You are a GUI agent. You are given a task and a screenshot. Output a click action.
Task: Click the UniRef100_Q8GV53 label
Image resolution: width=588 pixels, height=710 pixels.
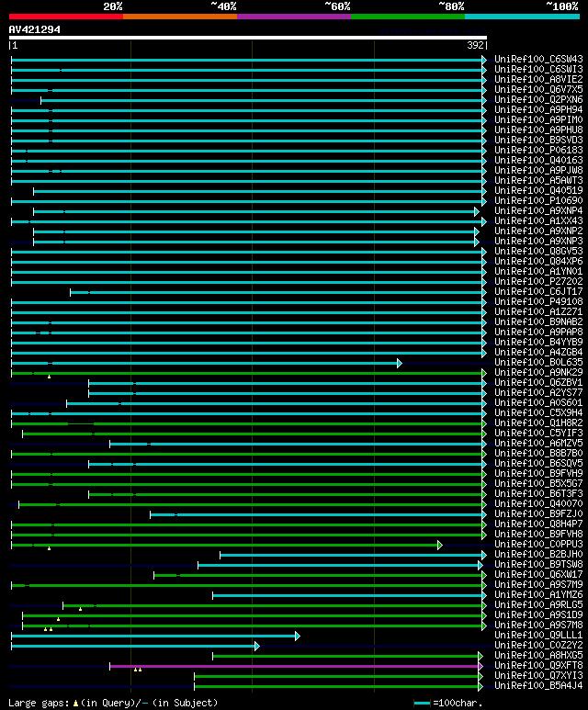[x=538, y=252]
